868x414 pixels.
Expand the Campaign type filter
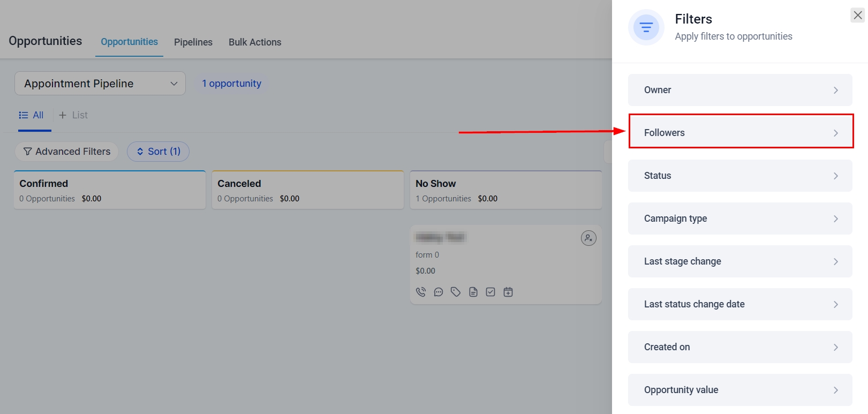(740, 219)
